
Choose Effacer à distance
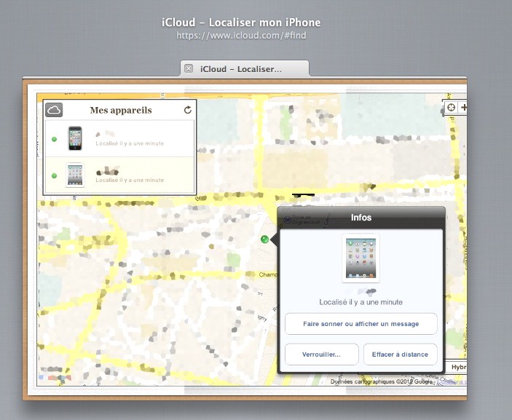[400, 354]
